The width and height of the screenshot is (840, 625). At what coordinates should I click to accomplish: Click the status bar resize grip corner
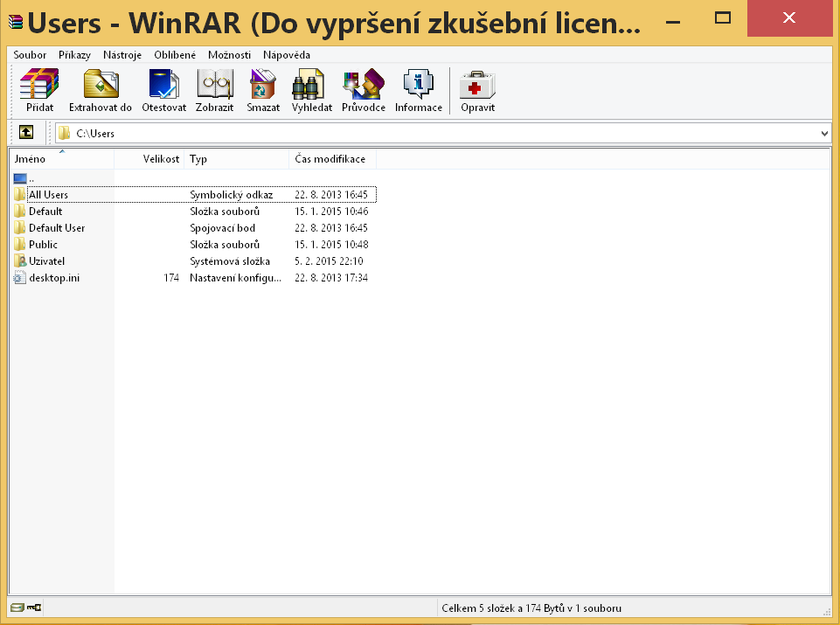tap(827, 610)
